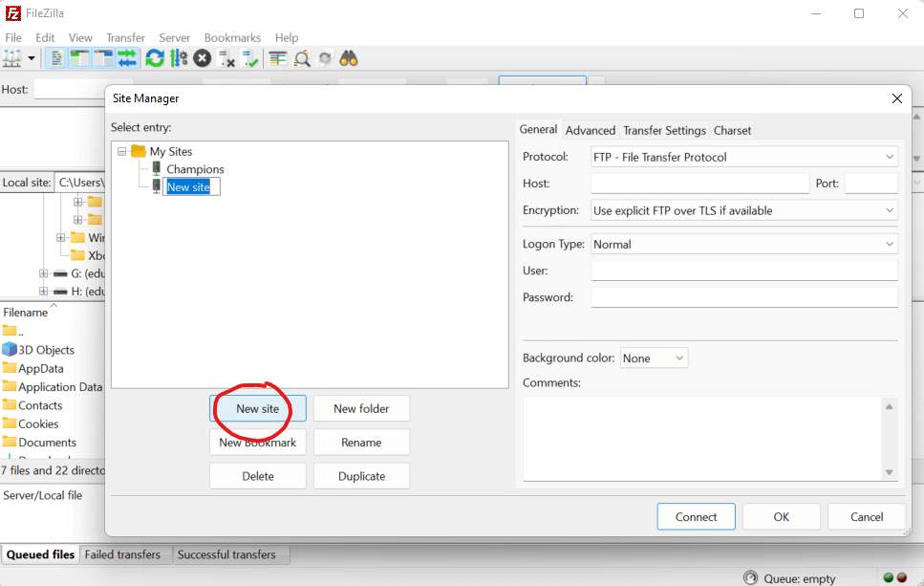This screenshot has height=586, width=924.
Task: Open the Site Manager toolbar icon
Action: (x=11, y=58)
